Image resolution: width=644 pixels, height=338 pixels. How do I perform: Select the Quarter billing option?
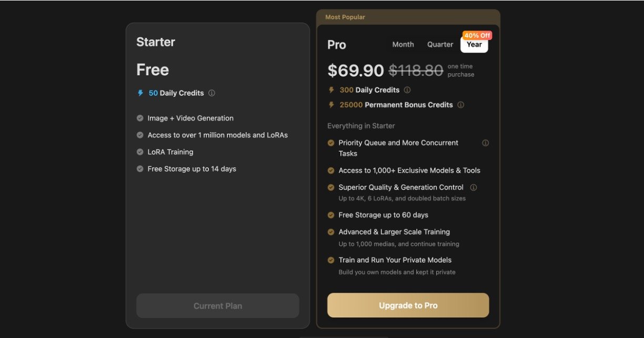click(440, 45)
